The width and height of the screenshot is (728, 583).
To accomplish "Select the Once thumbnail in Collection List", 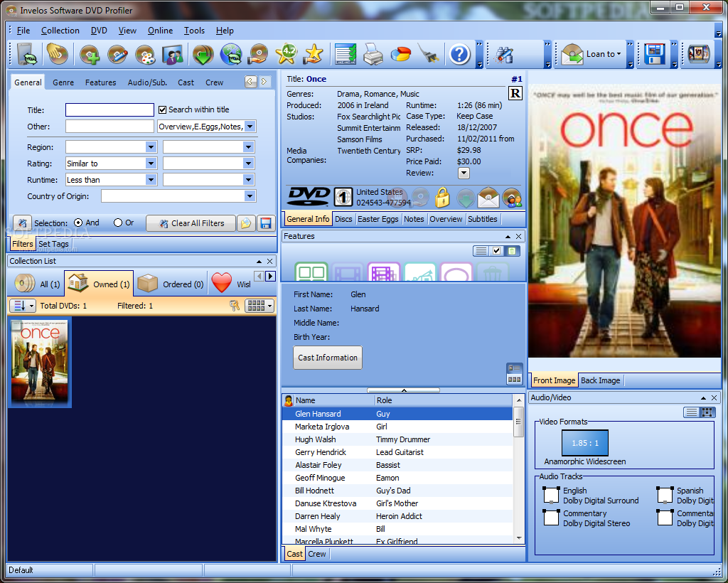I will pyautogui.click(x=40, y=362).
